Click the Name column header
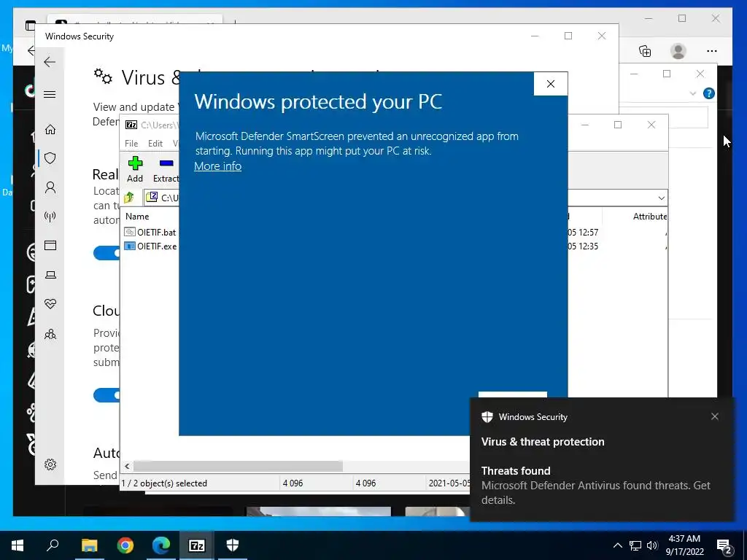Image resolution: width=747 pixels, height=560 pixels. (137, 216)
